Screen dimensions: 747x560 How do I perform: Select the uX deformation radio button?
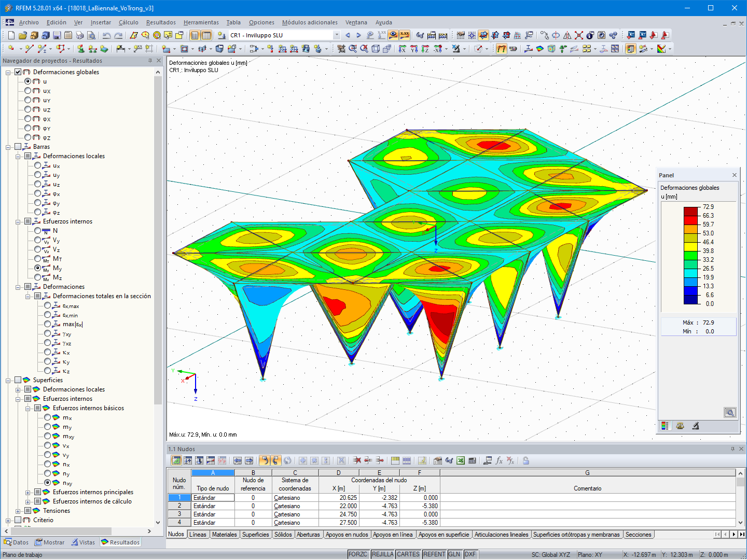(28, 91)
